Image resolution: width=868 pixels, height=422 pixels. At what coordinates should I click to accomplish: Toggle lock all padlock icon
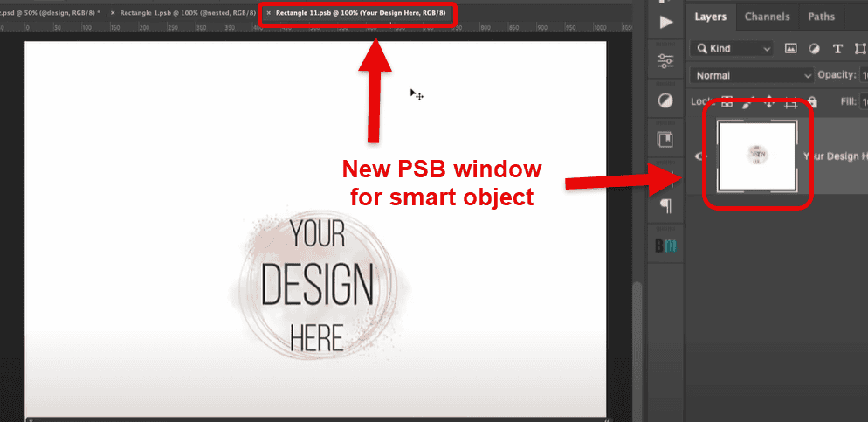click(812, 102)
